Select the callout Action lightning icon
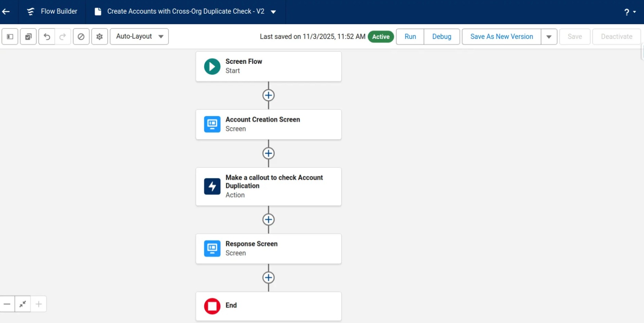644x323 pixels. [212, 186]
